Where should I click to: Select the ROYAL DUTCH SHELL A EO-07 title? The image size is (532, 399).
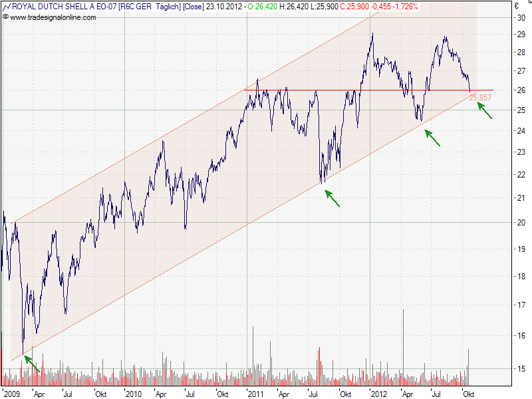64,7
